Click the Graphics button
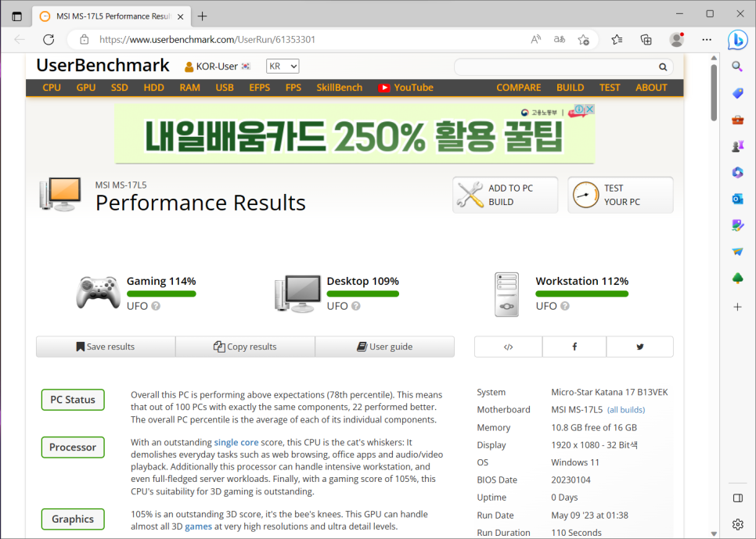 tap(73, 519)
